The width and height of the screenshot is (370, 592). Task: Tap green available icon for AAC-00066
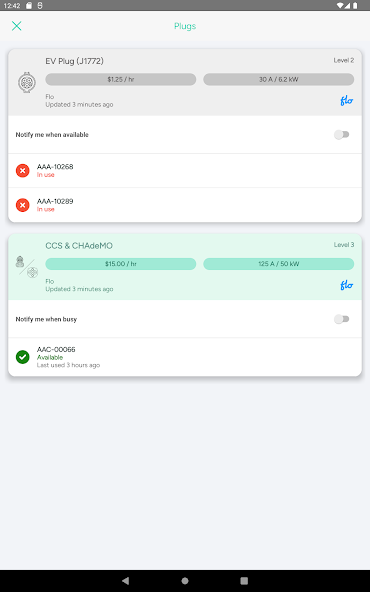[23, 357]
